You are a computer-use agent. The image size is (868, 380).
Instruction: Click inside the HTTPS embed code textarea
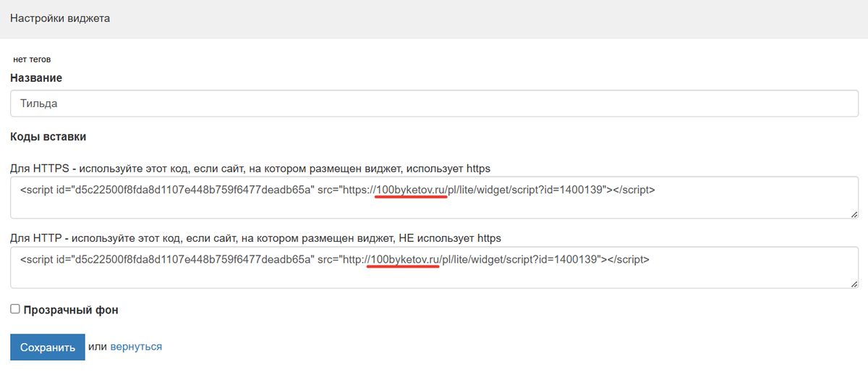point(435,198)
